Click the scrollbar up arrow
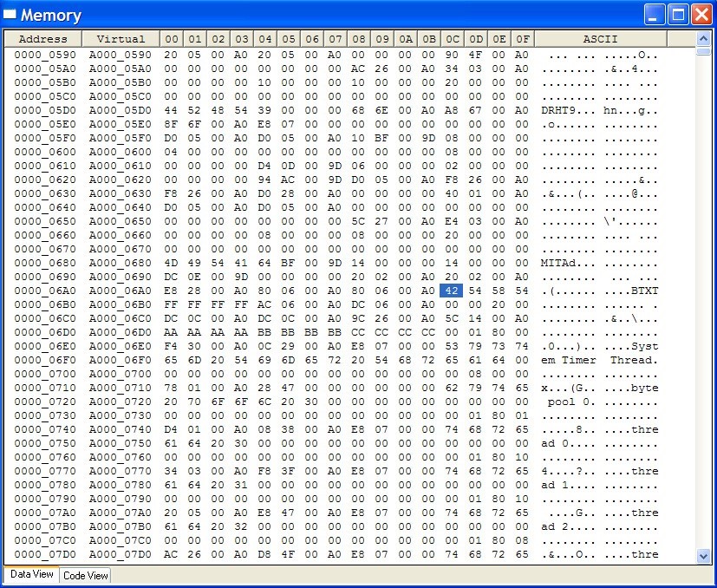 click(704, 38)
